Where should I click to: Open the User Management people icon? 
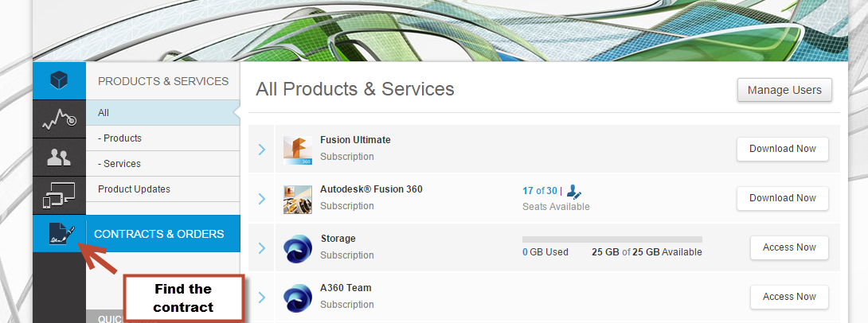tap(59, 157)
